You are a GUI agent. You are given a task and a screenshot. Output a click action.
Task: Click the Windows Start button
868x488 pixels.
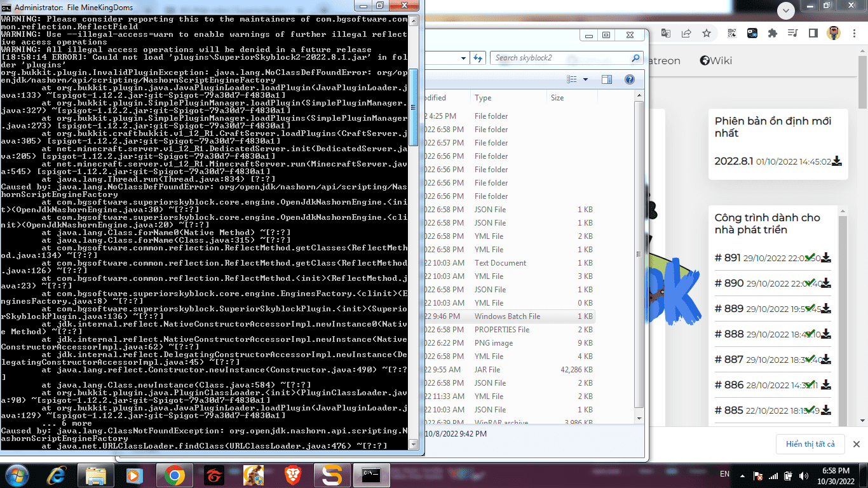(17, 475)
